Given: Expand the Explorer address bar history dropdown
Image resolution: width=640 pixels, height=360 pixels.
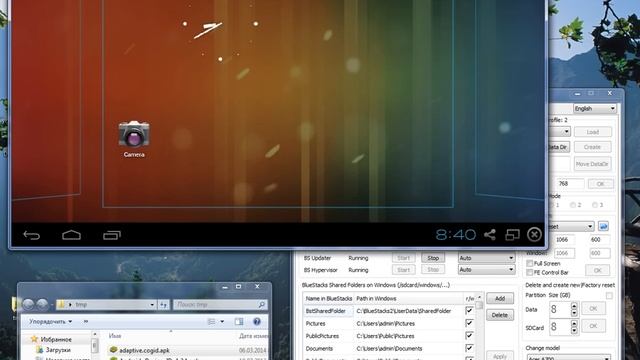Looking at the screenshot, I should (x=152, y=304).
